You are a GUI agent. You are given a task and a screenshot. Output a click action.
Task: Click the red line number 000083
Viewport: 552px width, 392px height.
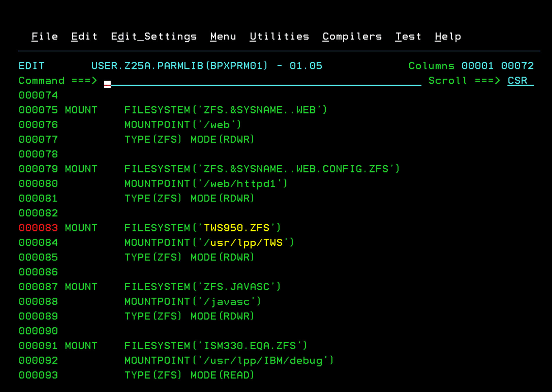pos(38,228)
